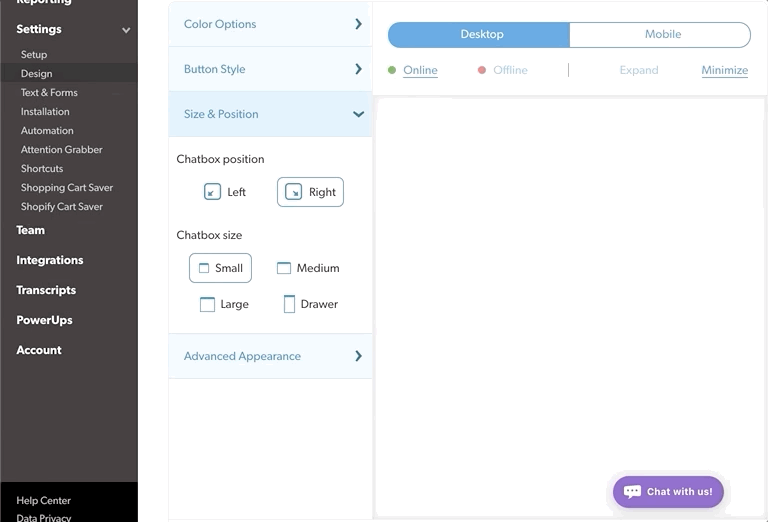
Task: Click the Expand preview link
Action: click(x=639, y=70)
